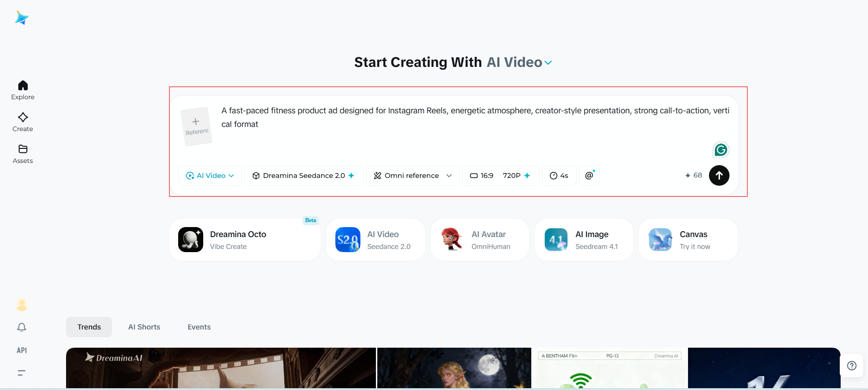Open the user profile avatar
Screen dimensions: 868x390
click(x=22, y=305)
